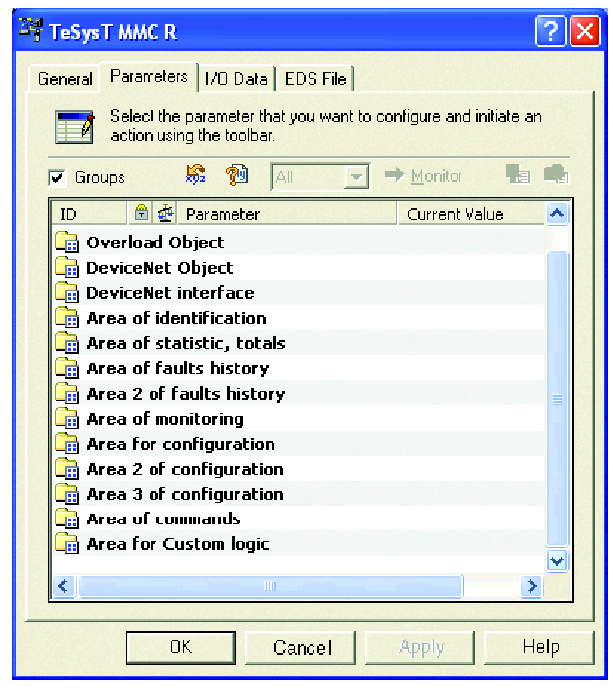Click the title bar question mark help button
The height and width of the screenshot is (688, 613).
pos(550,31)
